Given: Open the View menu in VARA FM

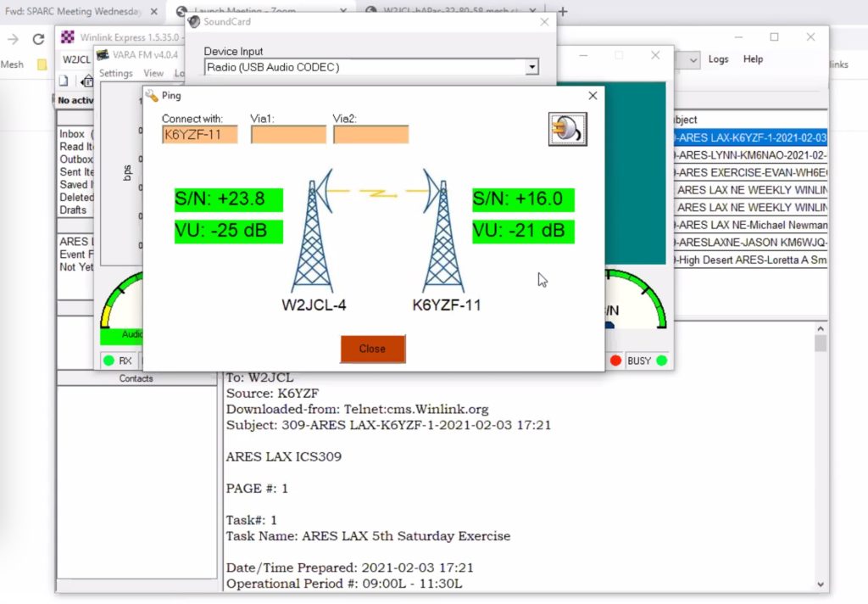Looking at the screenshot, I should pyautogui.click(x=153, y=73).
